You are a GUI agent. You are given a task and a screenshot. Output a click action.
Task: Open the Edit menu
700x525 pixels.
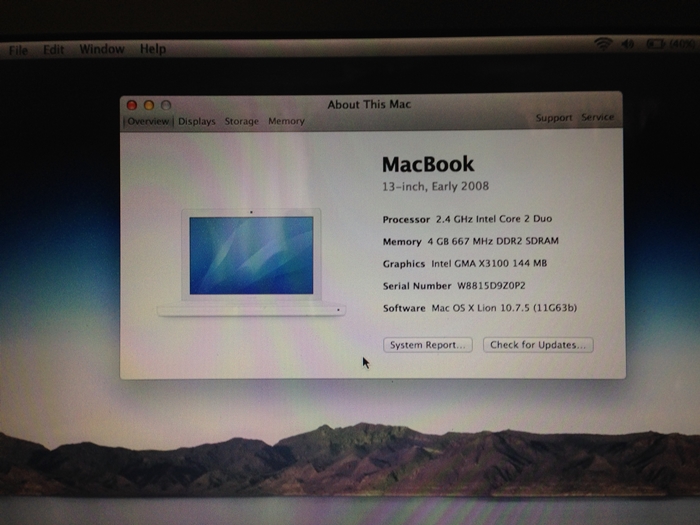54,50
